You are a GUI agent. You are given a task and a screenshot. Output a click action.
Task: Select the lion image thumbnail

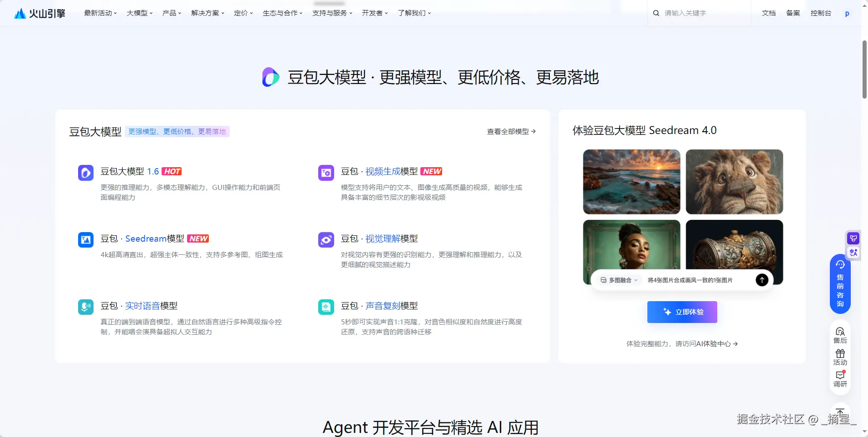pyautogui.click(x=734, y=182)
